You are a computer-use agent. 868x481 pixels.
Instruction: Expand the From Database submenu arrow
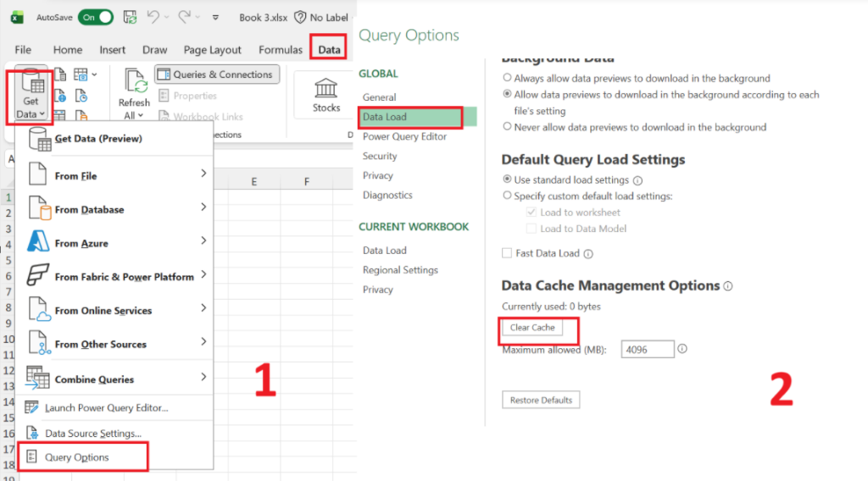(x=203, y=207)
